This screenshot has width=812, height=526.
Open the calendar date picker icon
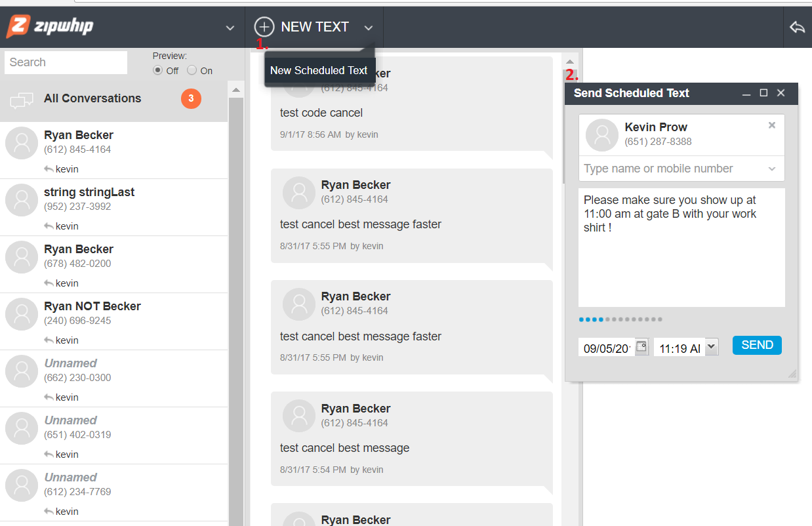pos(641,347)
